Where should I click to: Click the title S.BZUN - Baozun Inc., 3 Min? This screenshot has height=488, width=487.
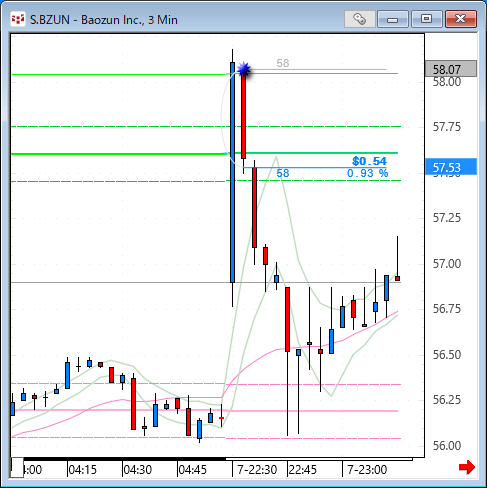point(104,20)
